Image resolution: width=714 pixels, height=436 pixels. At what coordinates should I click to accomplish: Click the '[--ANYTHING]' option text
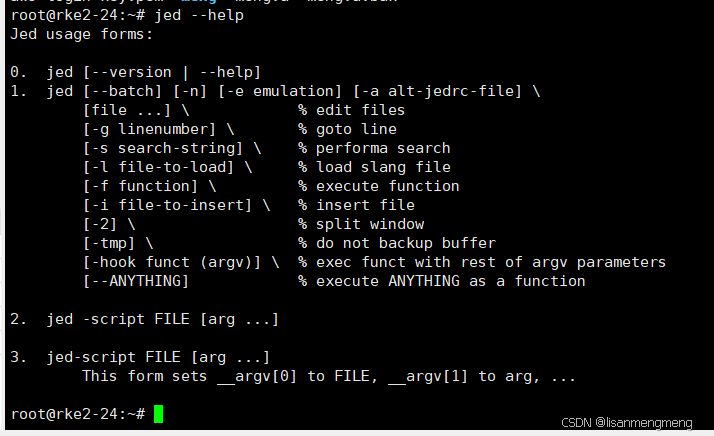click(x=136, y=282)
